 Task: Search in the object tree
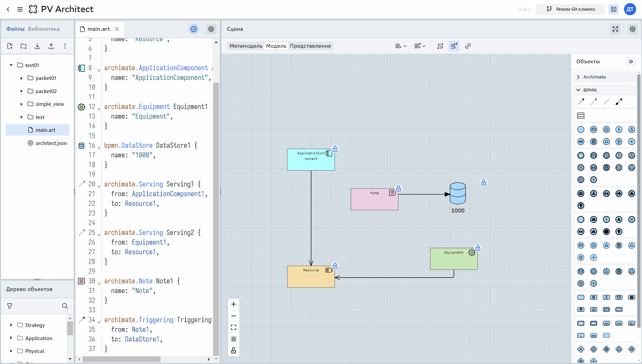(65, 306)
